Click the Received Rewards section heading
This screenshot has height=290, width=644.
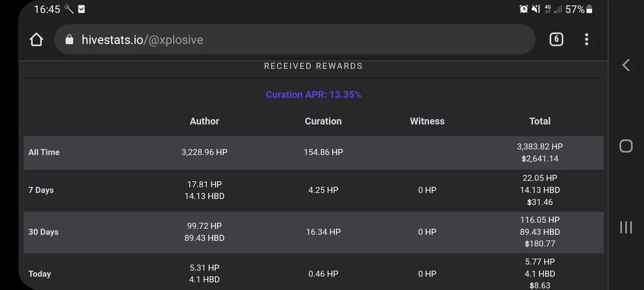(313, 66)
